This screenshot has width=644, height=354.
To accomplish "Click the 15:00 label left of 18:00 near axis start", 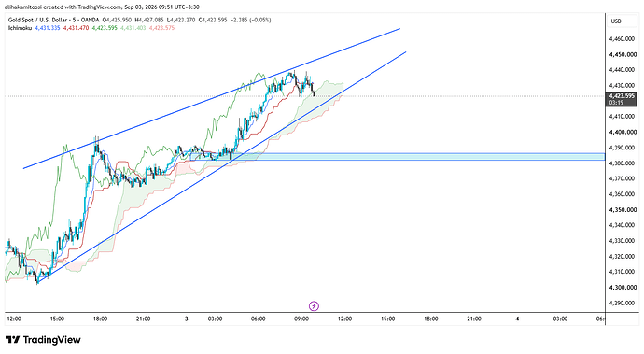I will [x=57, y=319].
